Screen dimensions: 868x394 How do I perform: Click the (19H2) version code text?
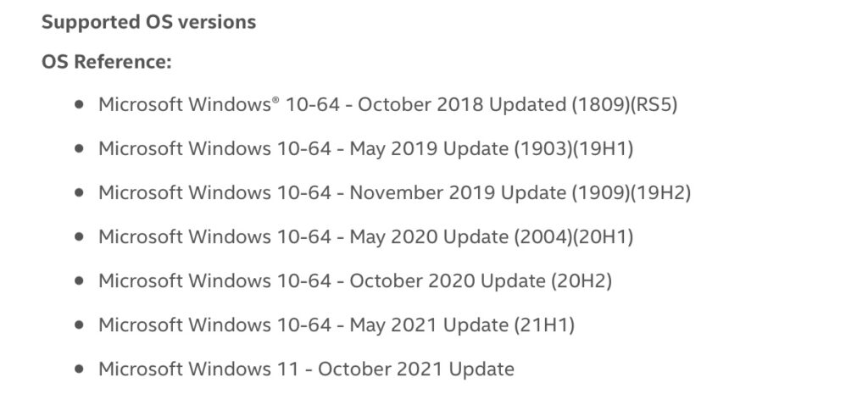click(661, 192)
